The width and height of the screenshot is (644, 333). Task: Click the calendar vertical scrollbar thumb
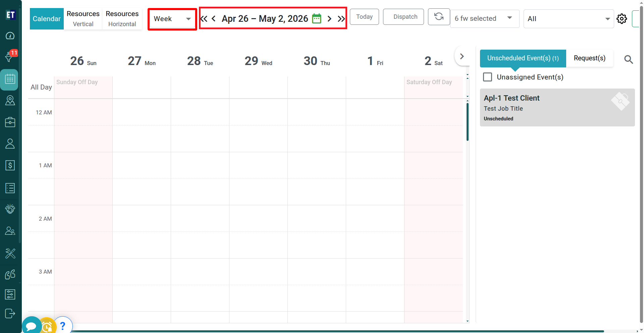467,122
